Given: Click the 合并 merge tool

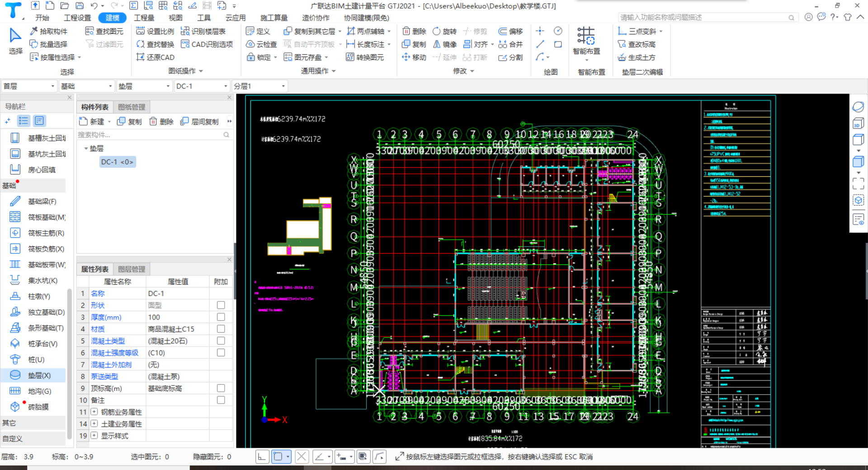Looking at the screenshot, I should point(510,44).
